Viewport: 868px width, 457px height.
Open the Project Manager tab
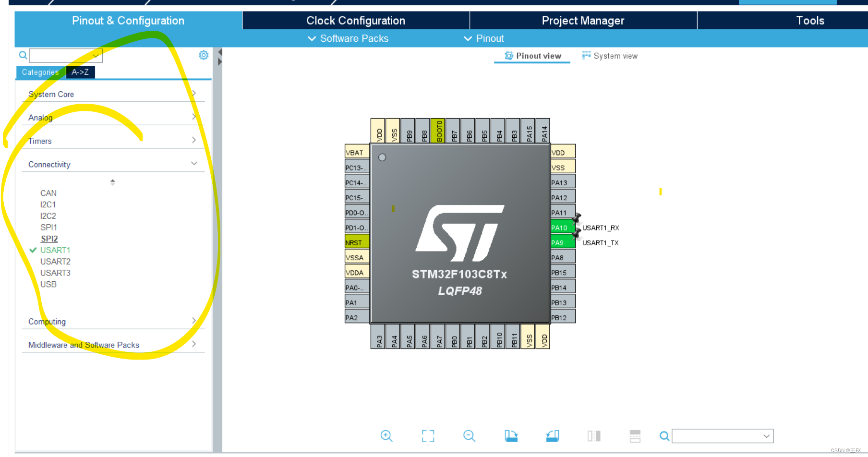(583, 21)
